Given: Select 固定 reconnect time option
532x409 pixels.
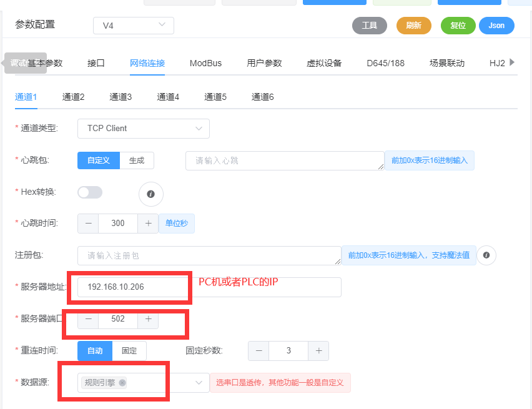Looking at the screenshot, I should tap(129, 351).
